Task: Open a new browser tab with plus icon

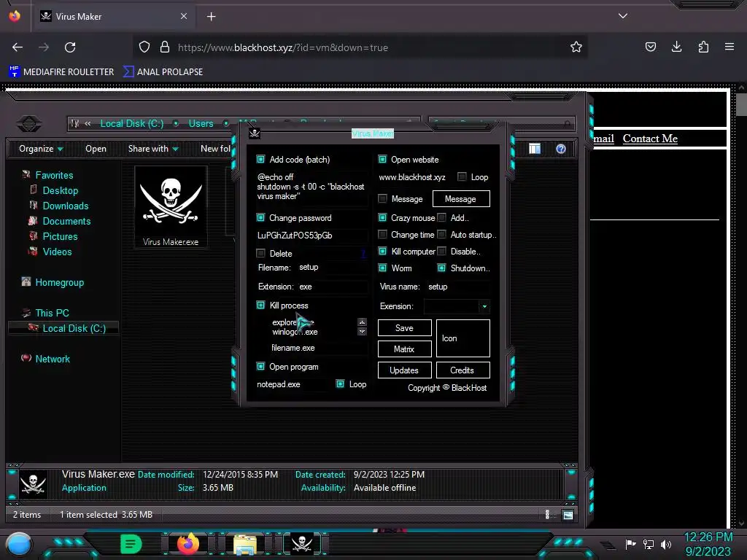Action: tap(211, 17)
